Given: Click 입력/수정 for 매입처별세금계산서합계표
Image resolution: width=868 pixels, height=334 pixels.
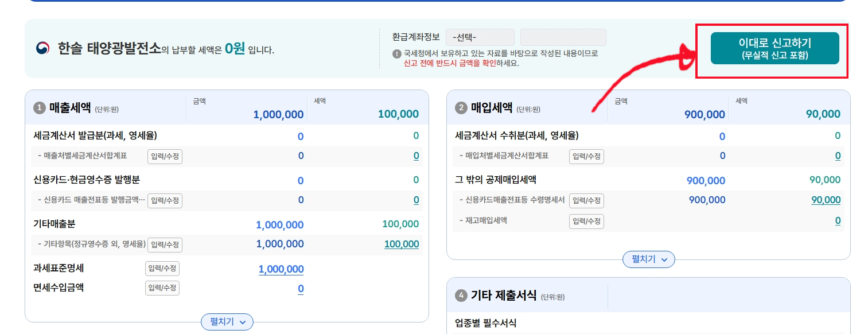Looking at the screenshot, I should coord(586,156).
